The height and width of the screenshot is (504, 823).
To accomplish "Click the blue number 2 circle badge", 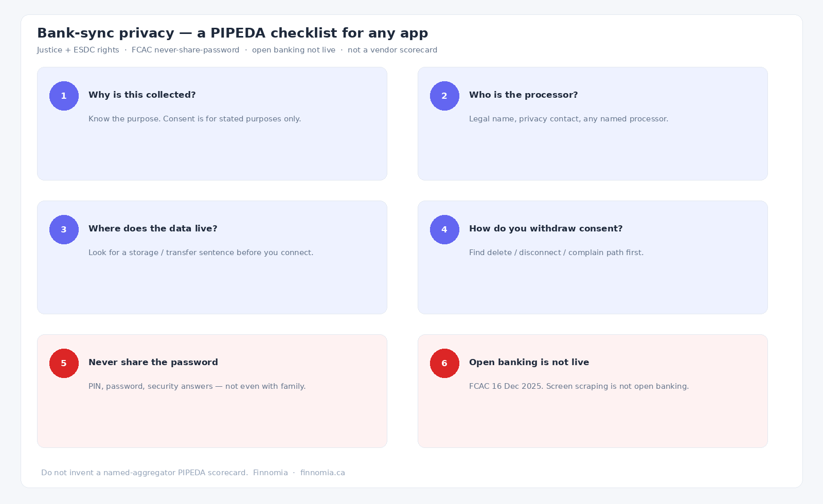I will 444,96.
